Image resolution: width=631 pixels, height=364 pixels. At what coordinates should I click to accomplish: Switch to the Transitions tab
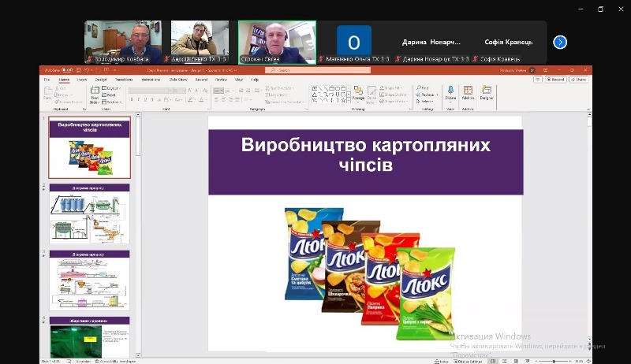[124, 80]
